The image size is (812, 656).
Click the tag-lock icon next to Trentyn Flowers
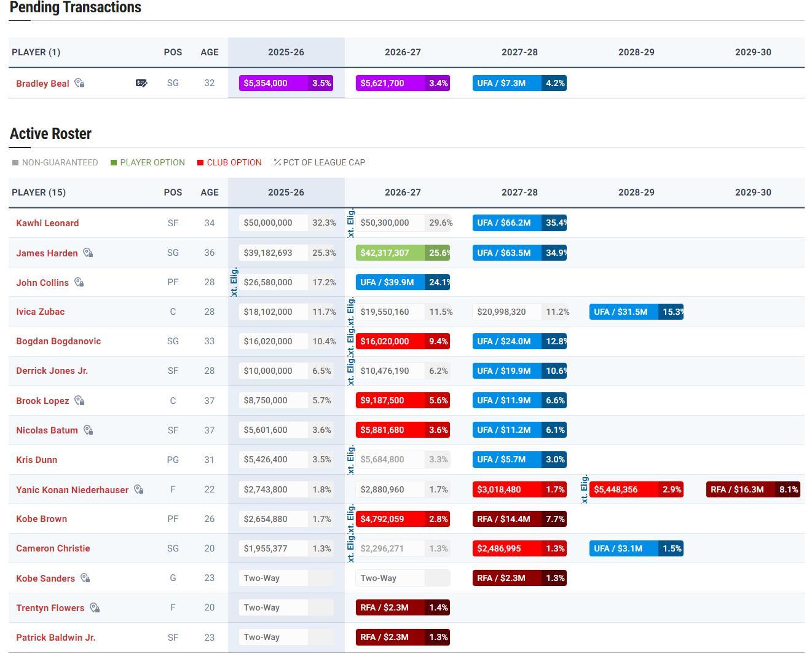click(95, 607)
